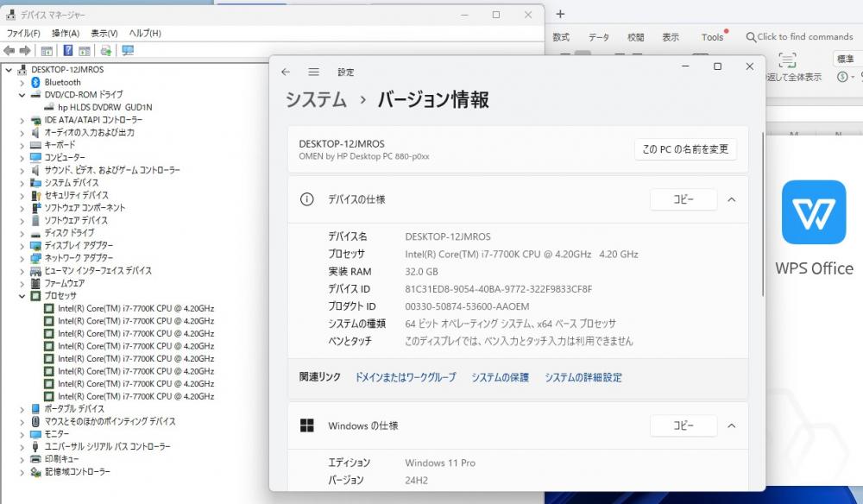
Task: Open システムの詳細設定 link
Action: (x=583, y=377)
